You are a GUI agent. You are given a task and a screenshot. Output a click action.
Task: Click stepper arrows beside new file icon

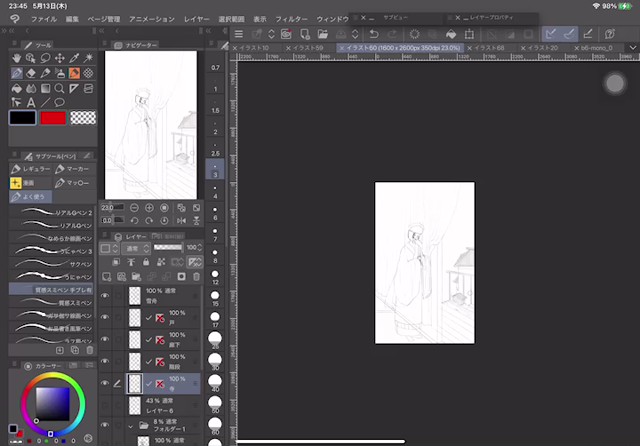coord(271,34)
